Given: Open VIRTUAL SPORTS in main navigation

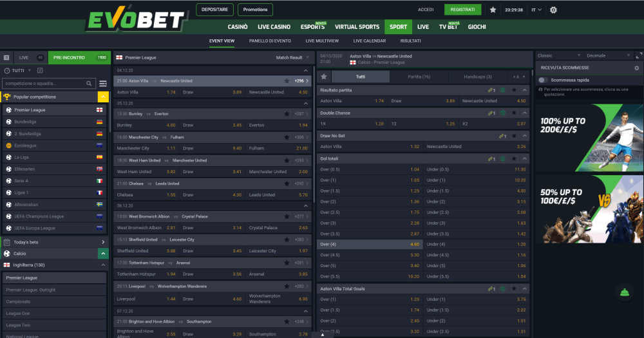Looking at the screenshot, I should coord(357,26).
